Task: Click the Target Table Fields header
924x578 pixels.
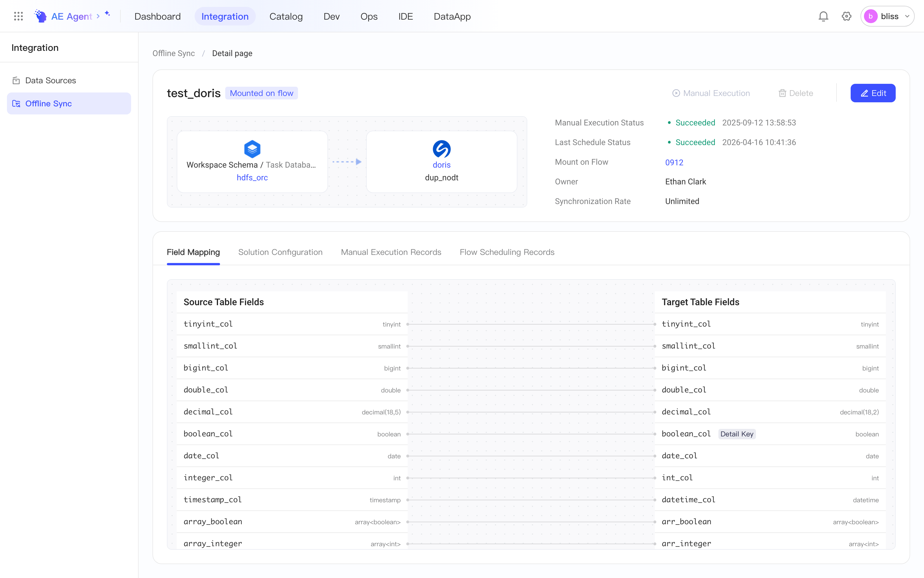Action: point(700,302)
